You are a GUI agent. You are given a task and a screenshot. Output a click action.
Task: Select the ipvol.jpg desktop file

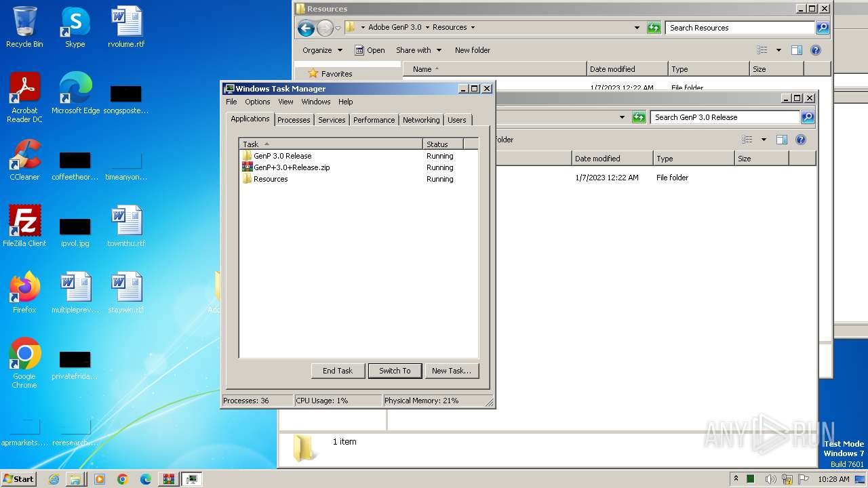[75, 231]
